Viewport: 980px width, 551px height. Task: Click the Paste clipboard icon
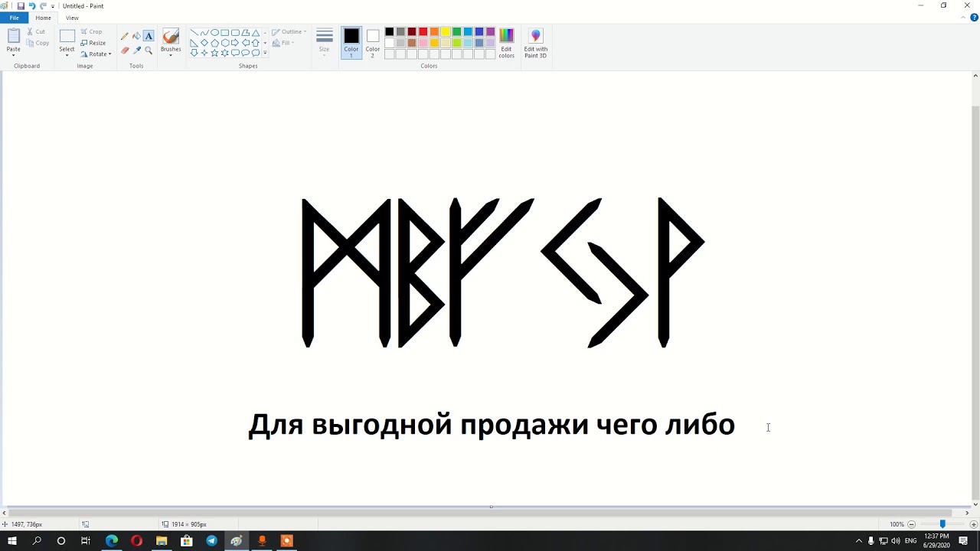tap(14, 36)
